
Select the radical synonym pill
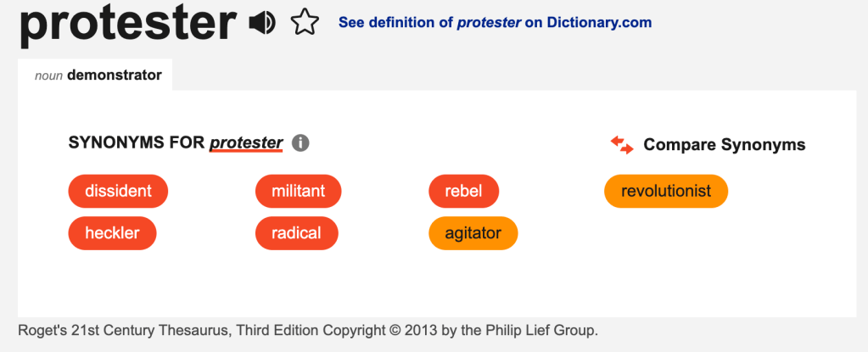coord(296,232)
